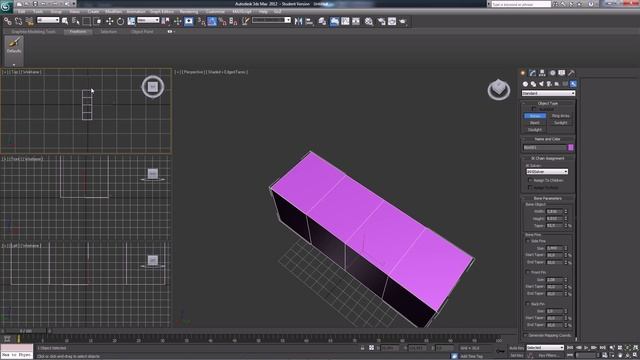Enable the AutoGrid checkbox
Viewport: 640px width, 360px height.
[x=533, y=109]
